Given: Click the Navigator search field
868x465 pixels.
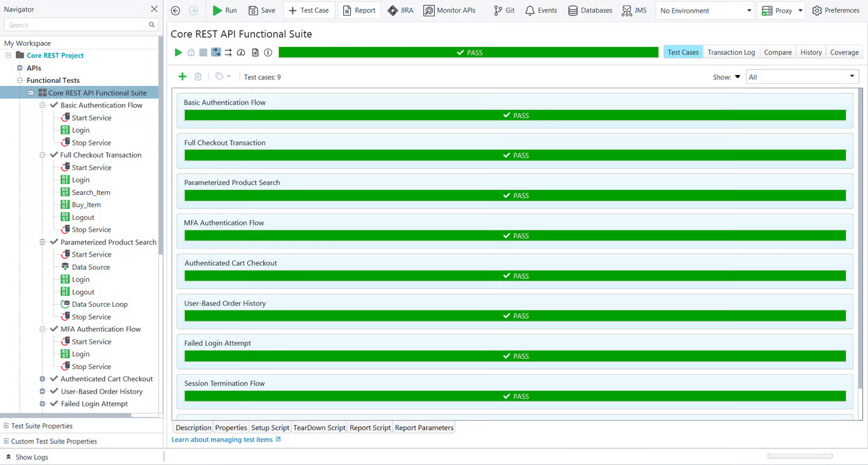Looking at the screenshot, I should 76,25.
